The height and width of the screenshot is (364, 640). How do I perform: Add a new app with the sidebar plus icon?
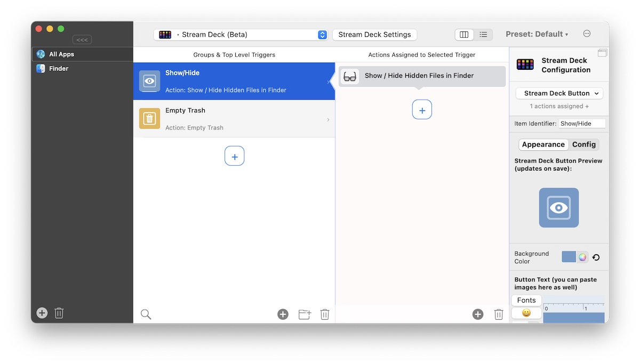pos(42,313)
